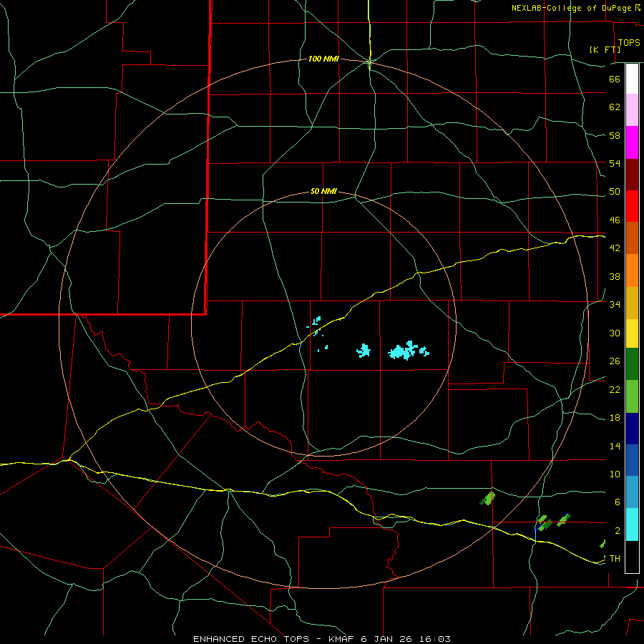This screenshot has height=644, width=644.
Task: Click the 66 value in the legend
Action: 615,79
